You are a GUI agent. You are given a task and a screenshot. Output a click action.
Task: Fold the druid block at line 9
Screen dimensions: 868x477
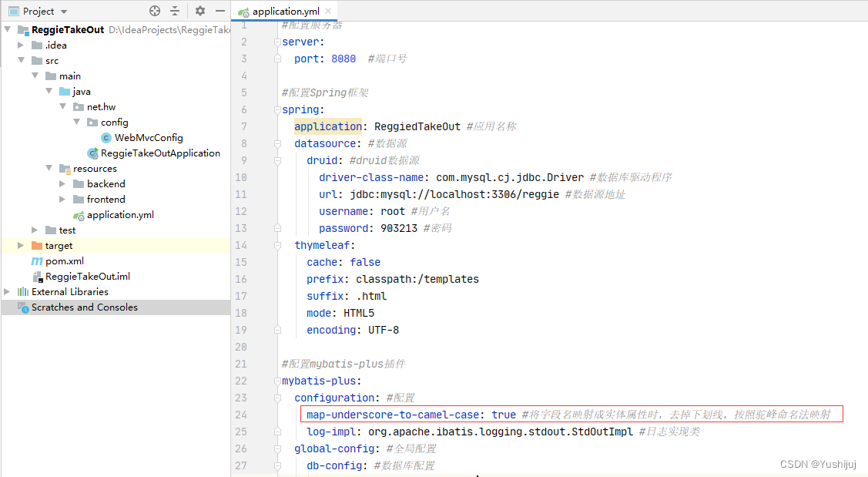278,160
